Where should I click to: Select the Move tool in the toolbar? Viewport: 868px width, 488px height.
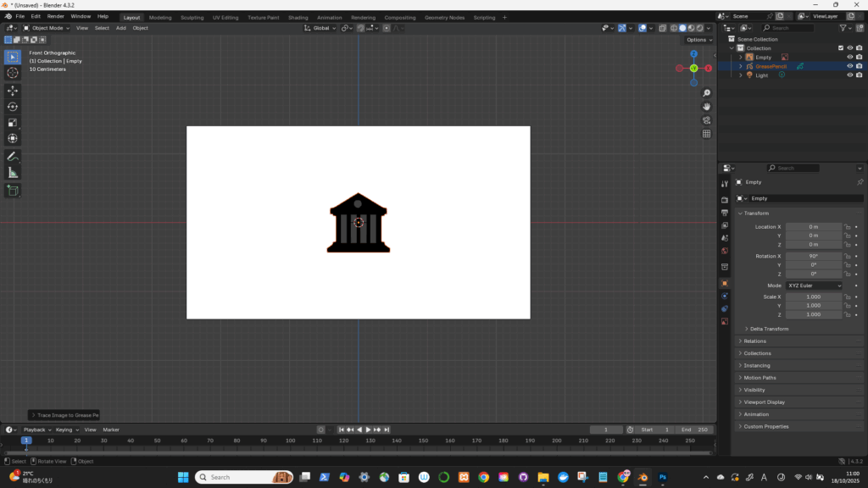click(x=13, y=91)
